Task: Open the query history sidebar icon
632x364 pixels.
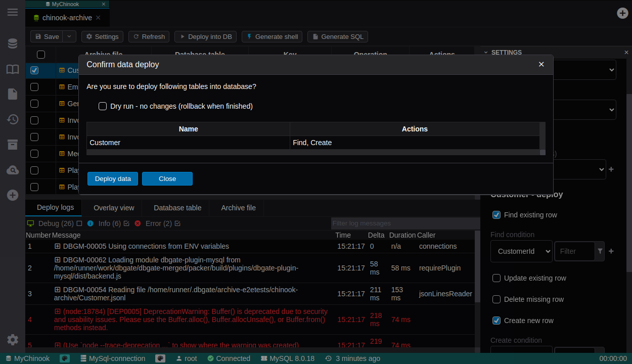Action: click(x=13, y=119)
